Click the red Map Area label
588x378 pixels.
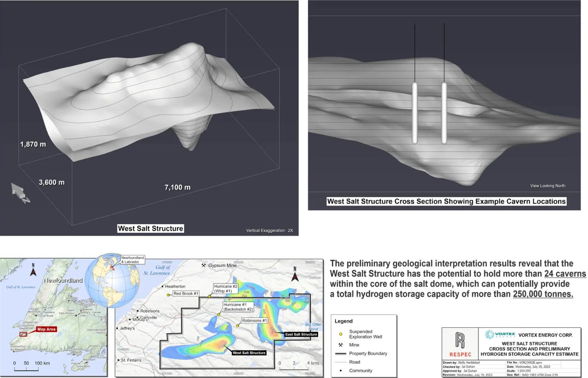click(x=46, y=329)
